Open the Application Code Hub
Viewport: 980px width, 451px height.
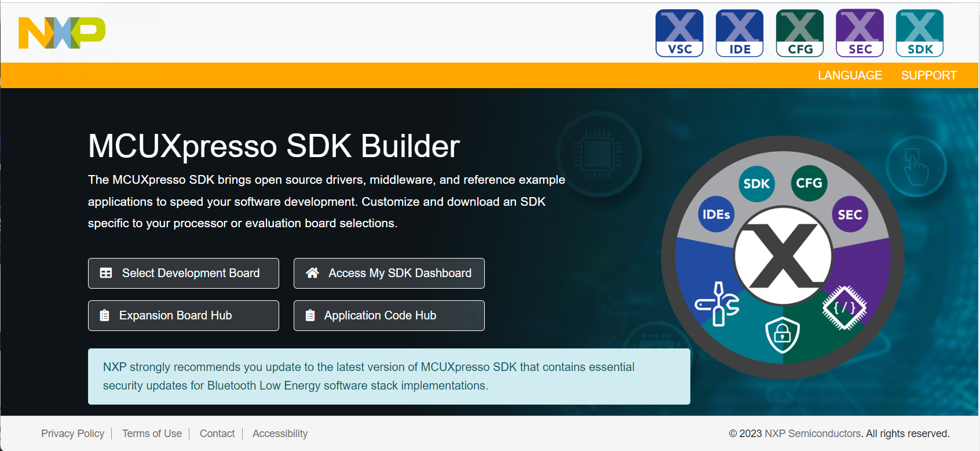[x=389, y=315]
